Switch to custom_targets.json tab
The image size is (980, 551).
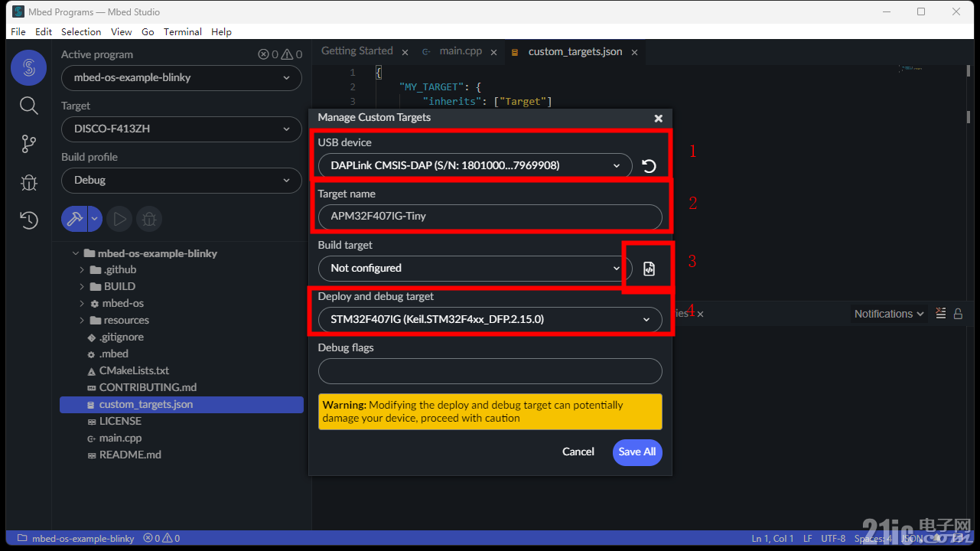click(x=575, y=51)
